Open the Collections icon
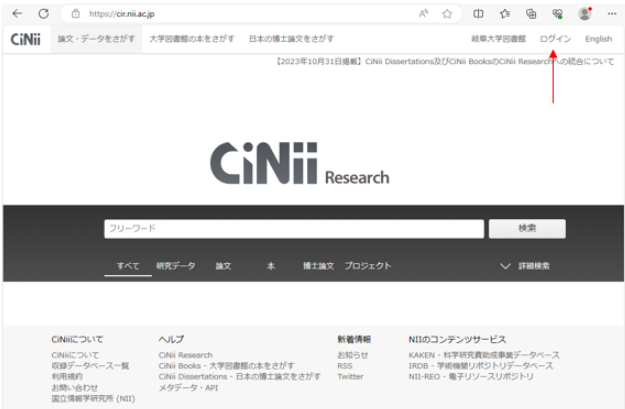 pyautogui.click(x=531, y=14)
